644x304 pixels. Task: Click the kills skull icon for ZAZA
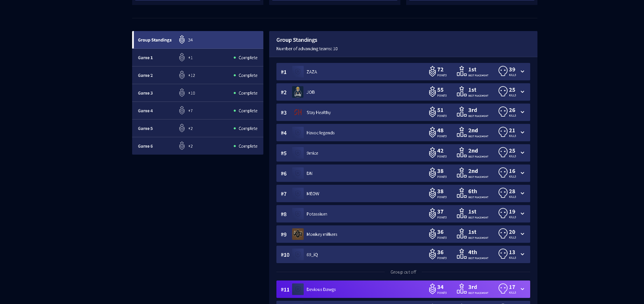click(x=503, y=71)
